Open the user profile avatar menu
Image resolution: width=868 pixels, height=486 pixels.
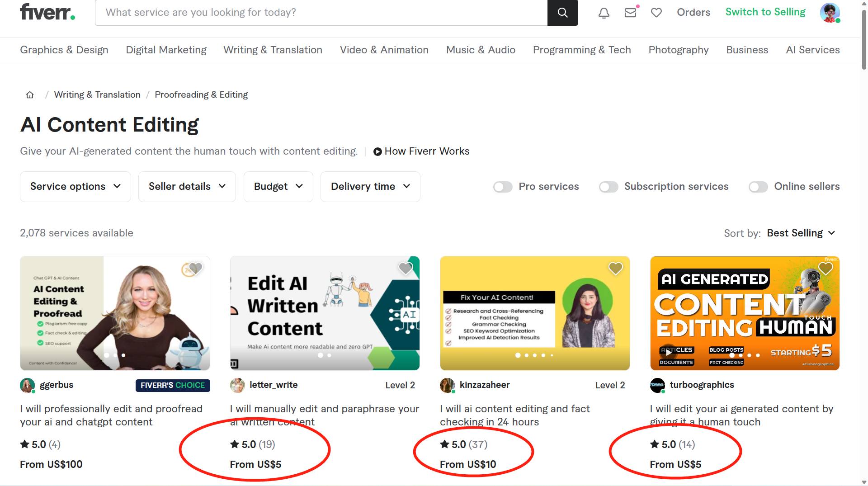pyautogui.click(x=830, y=13)
